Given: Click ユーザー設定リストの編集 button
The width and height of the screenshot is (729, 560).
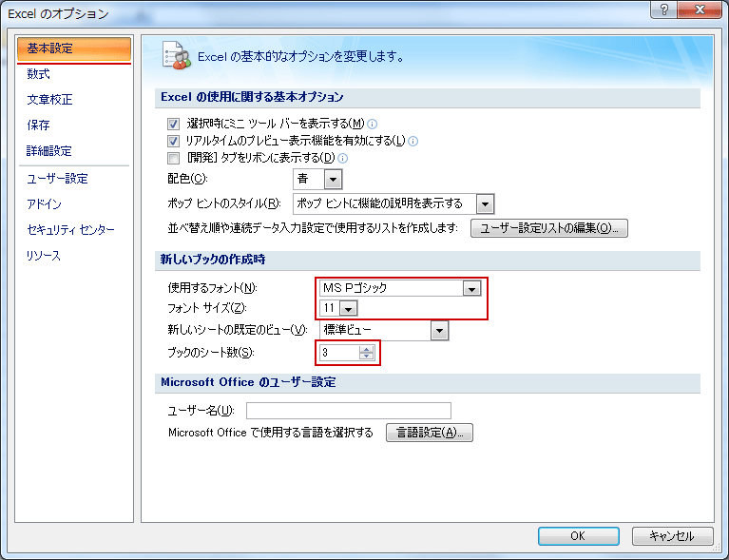Looking at the screenshot, I should 549,228.
